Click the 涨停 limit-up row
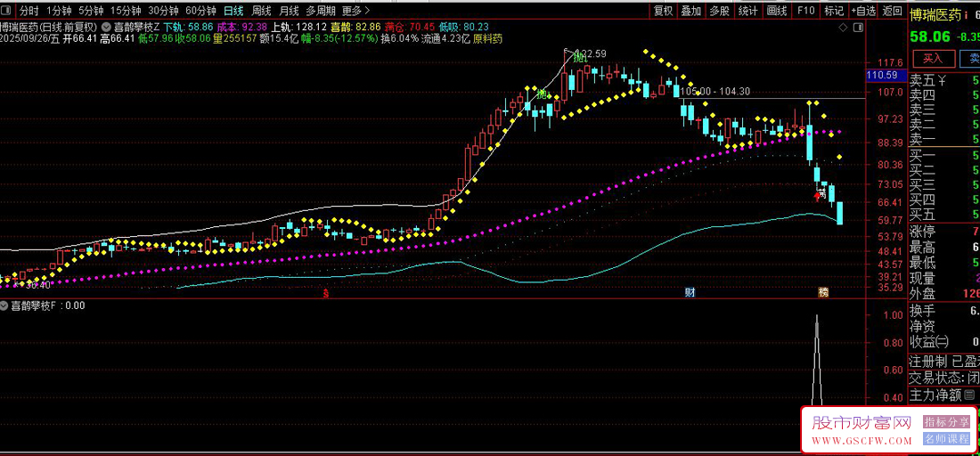Screen dimensions: 980x456 [944, 232]
